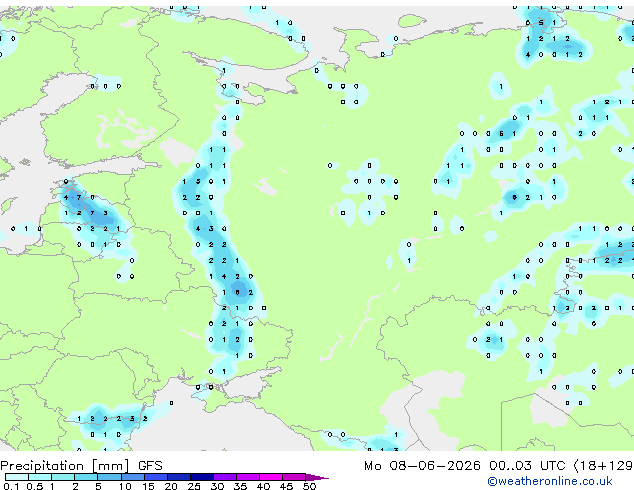Select the 2–5 mm legend color swatch
Viewport: 634px width, 490px height.
86,477
